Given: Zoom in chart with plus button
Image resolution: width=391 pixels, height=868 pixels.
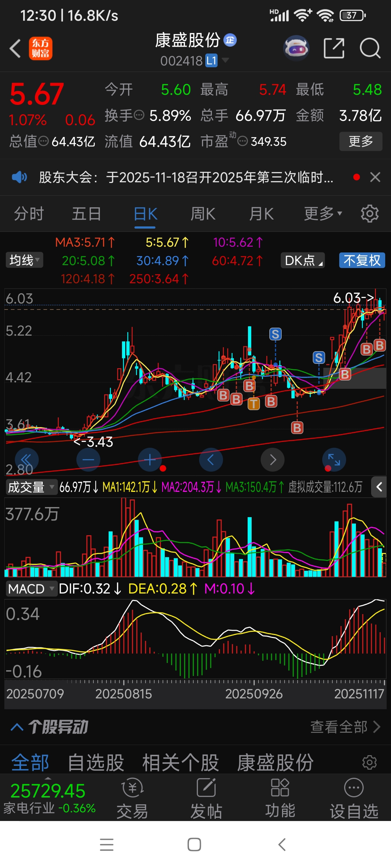Looking at the screenshot, I should 150,460.
